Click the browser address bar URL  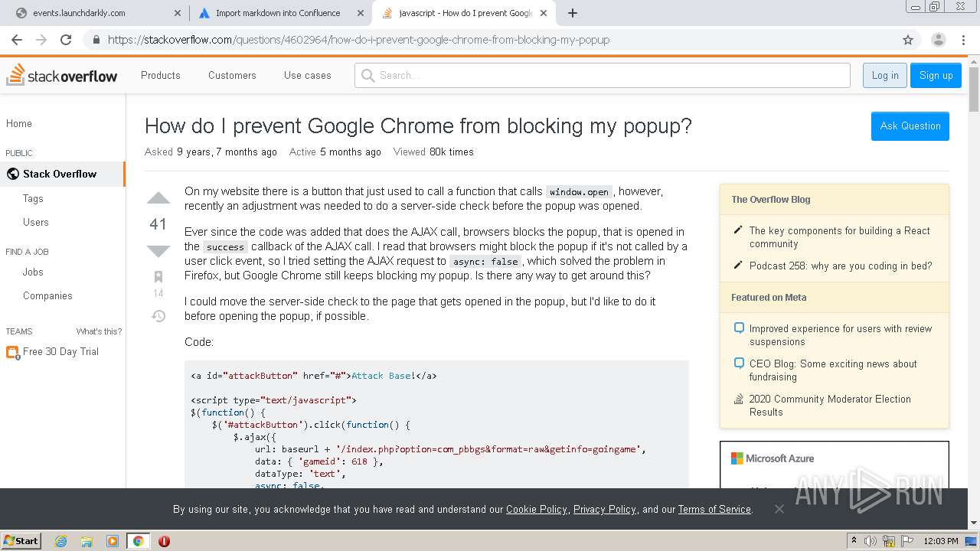(358, 40)
